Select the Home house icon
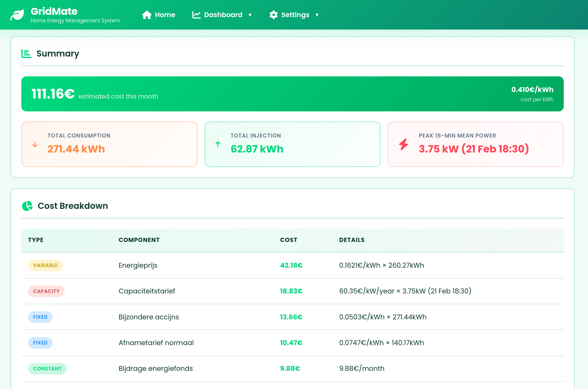 [x=147, y=15]
